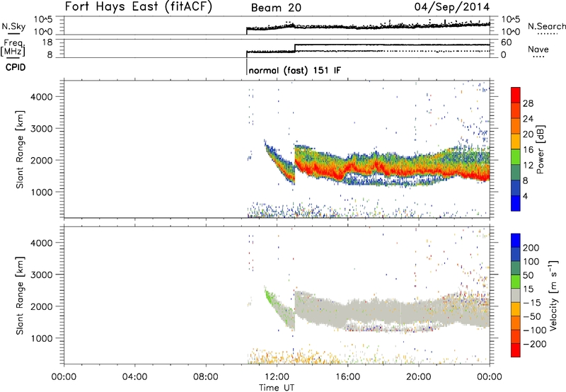
Task: Click the 'Power [dB]' colorbar label
Action: [x=540, y=149]
